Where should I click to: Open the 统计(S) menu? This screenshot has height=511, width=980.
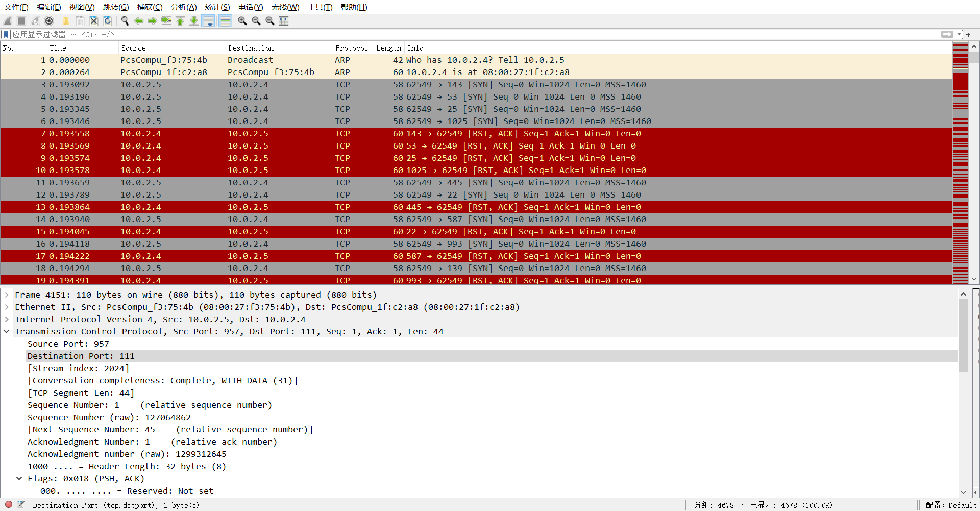pyautogui.click(x=217, y=7)
